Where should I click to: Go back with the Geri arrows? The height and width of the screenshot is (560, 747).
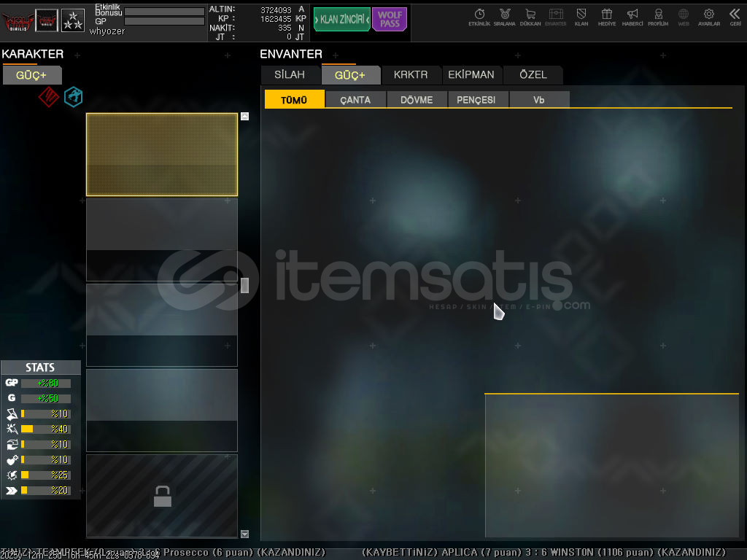(735, 16)
